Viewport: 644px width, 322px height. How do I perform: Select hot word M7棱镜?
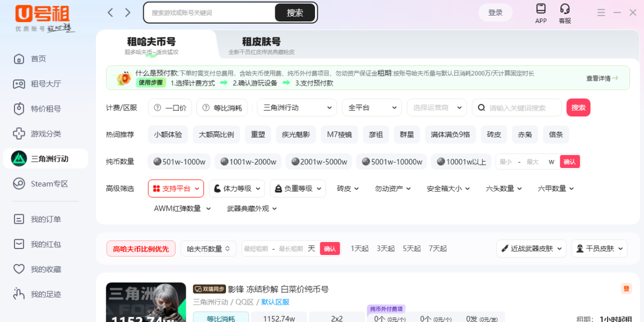coord(340,135)
